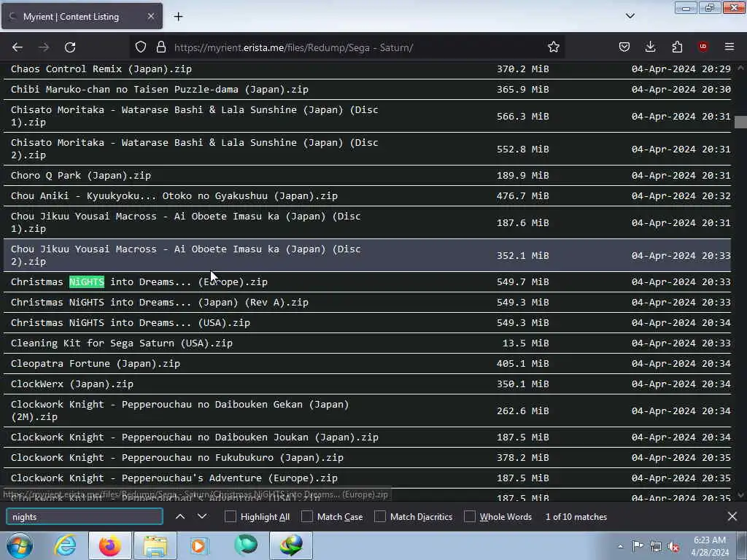This screenshot has height=560, width=747.
Task: Open the Windows Start menu
Action: [x=19, y=545]
